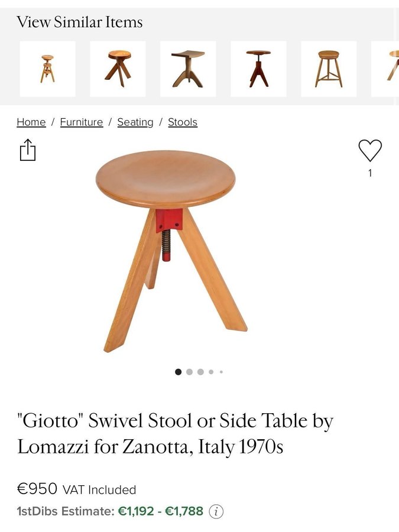399x532 pixels.
Task: Favorite this stool with the heart icon
Action: pyautogui.click(x=370, y=151)
